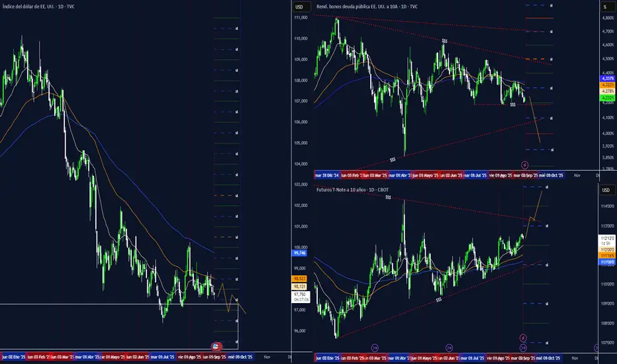Click 'Nov' on the dollar index time axis
Image resolution: width=617 pixels, height=364 pixels.
[267, 357]
